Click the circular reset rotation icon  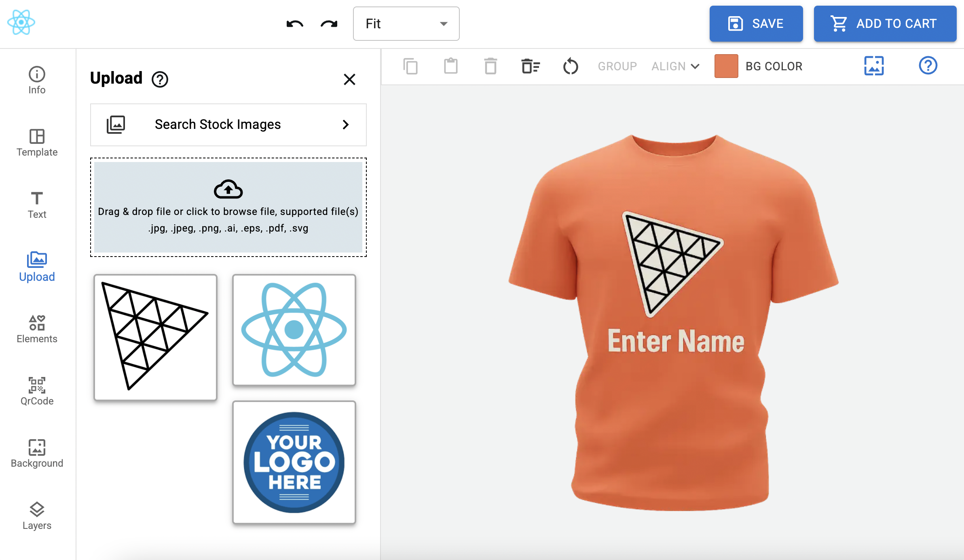[571, 66]
